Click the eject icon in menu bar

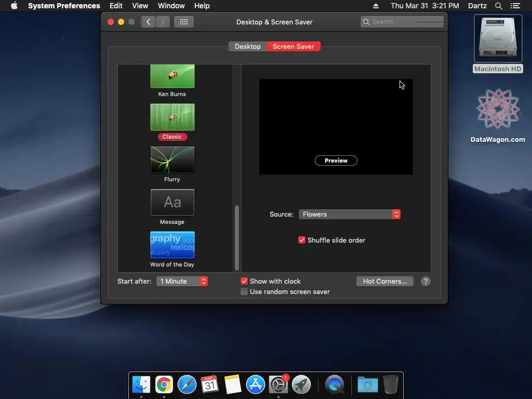[376, 6]
